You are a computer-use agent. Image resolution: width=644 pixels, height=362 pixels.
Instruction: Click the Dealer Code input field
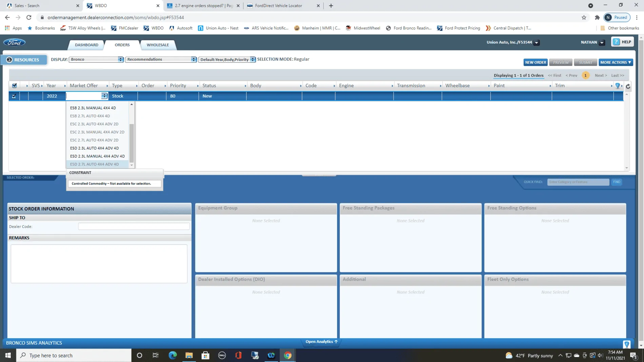pos(134,226)
